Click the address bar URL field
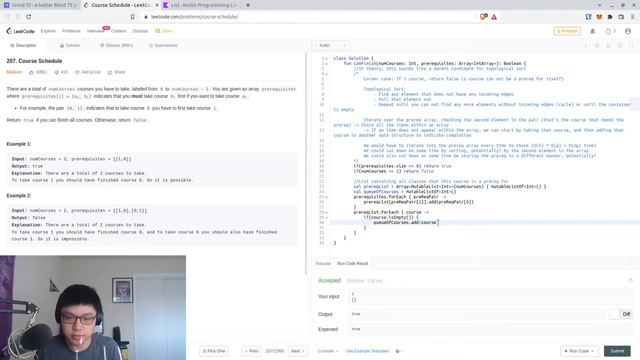 point(308,17)
